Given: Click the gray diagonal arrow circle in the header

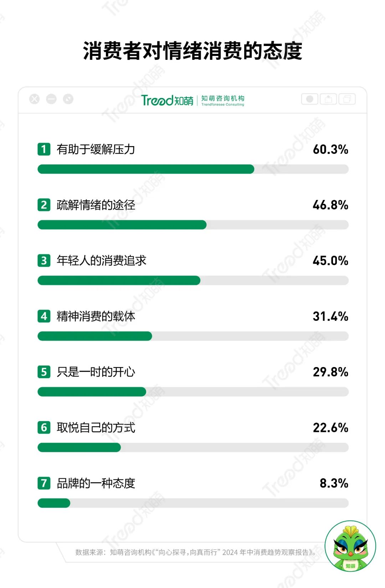Looking at the screenshot, I should [x=68, y=99].
